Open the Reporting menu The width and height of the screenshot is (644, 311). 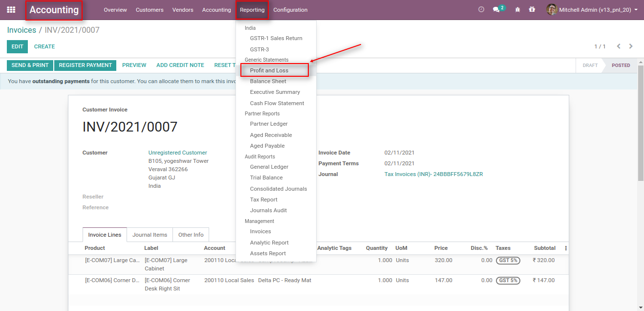tap(252, 9)
